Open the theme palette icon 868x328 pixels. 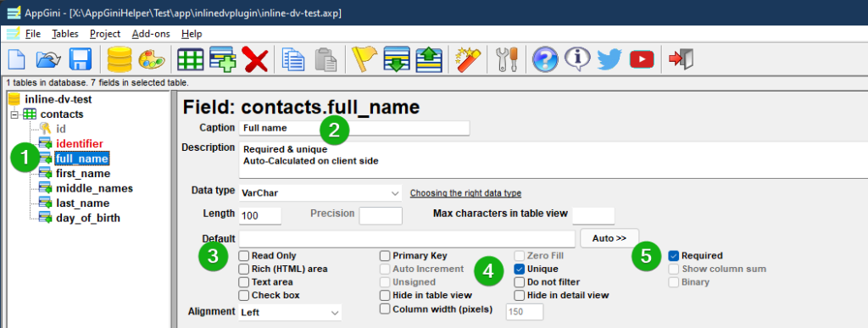(151, 58)
